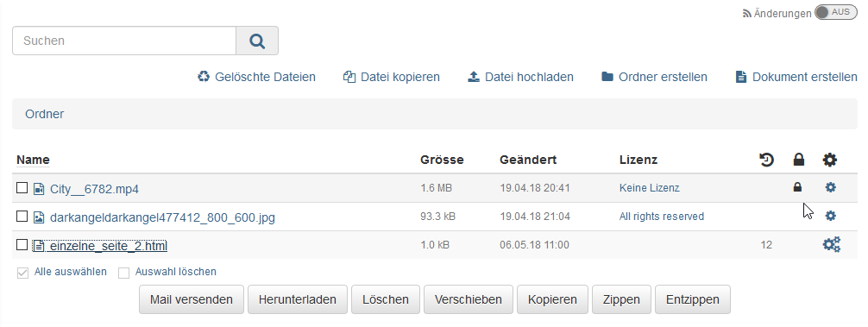This screenshot has width=868, height=327.
Task: Click the search magnifier button
Action: [x=257, y=41]
